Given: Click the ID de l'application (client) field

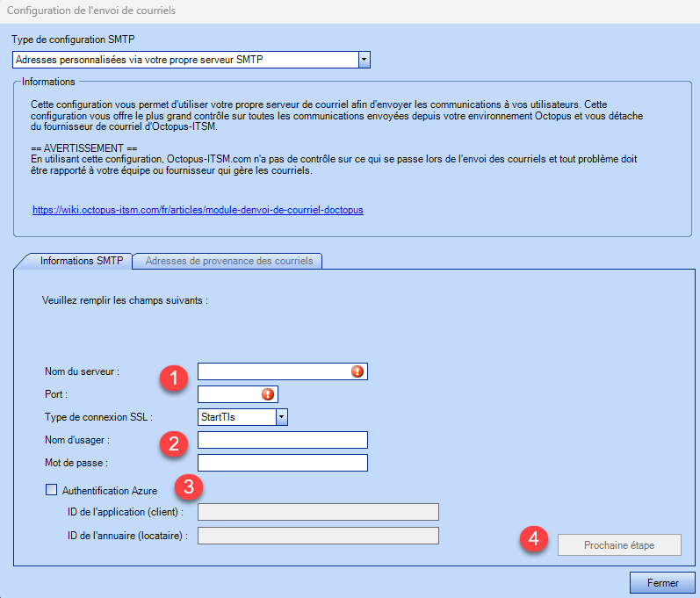Looking at the screenshot, I should click(318, 513).
